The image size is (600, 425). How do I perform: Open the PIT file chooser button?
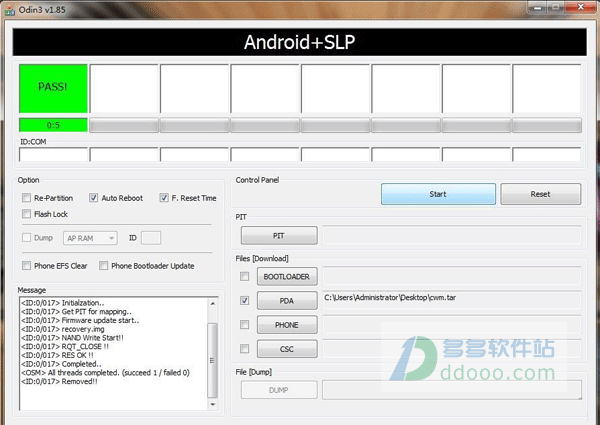tap(279, 236)
